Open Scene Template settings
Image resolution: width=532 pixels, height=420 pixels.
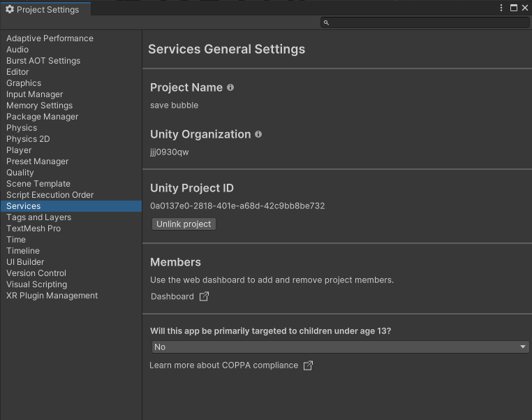click(x=38, y=184)
